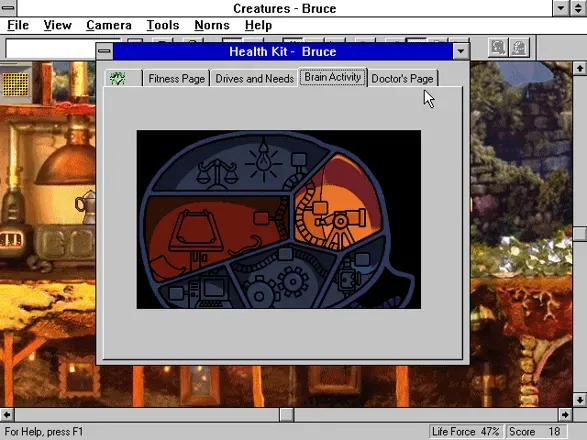Click the greyed magnifier toolbar icon

pos(498,48)
